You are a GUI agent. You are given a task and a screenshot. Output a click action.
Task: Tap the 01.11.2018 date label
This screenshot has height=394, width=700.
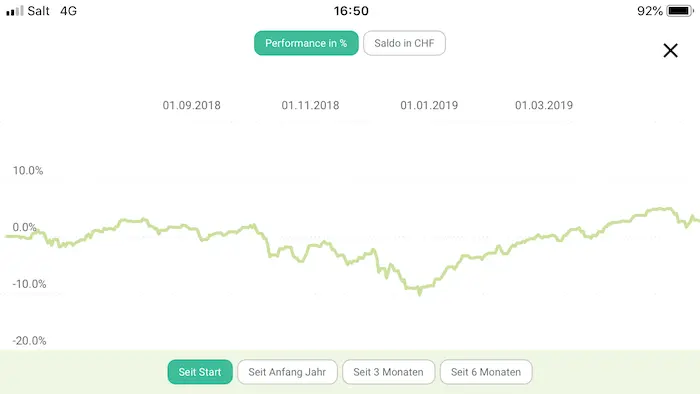(310, 105)
